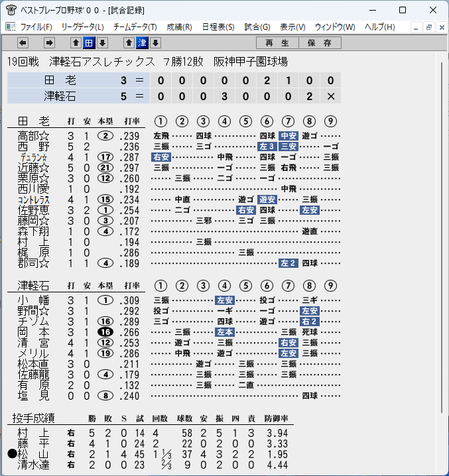
Task: Click the 保存 save button
Action: (x=320, y=43)
